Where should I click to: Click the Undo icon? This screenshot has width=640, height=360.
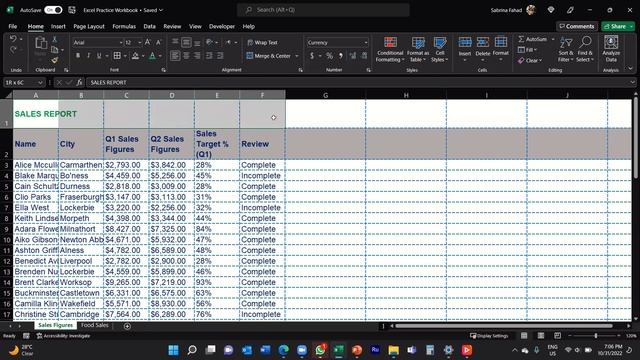[x=13, y=39]
